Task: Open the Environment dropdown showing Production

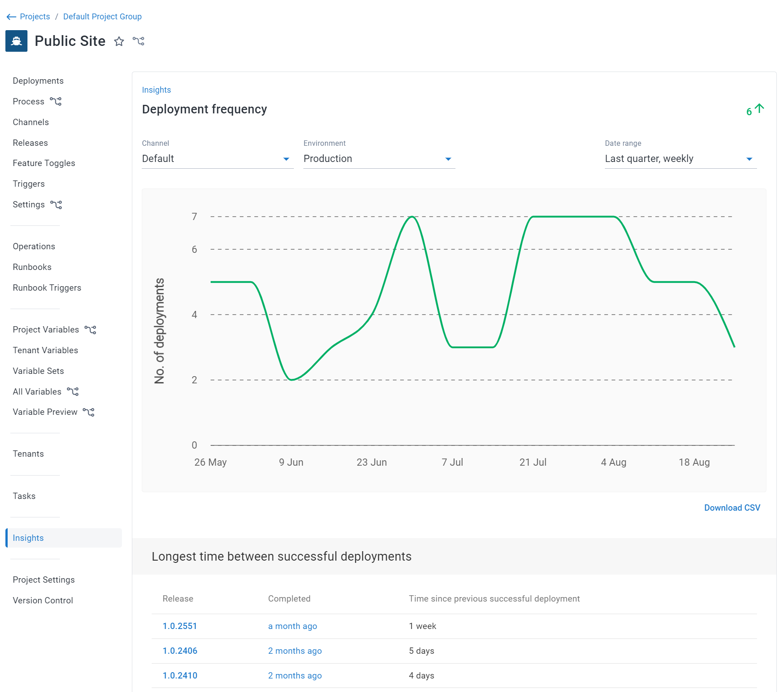Action: pos(448,158)
